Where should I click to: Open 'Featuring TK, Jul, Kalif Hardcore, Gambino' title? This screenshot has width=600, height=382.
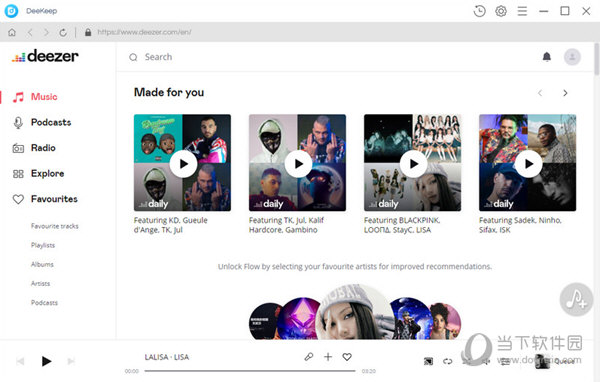[286, 225]
